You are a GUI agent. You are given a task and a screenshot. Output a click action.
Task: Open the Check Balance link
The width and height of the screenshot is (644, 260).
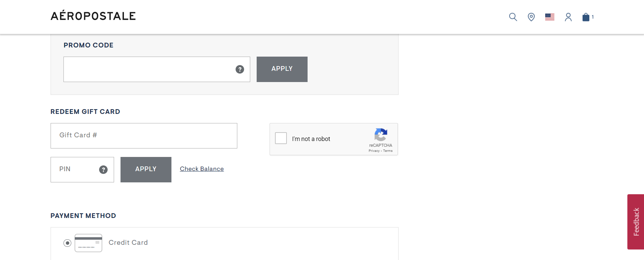click(x=202, y=169)
